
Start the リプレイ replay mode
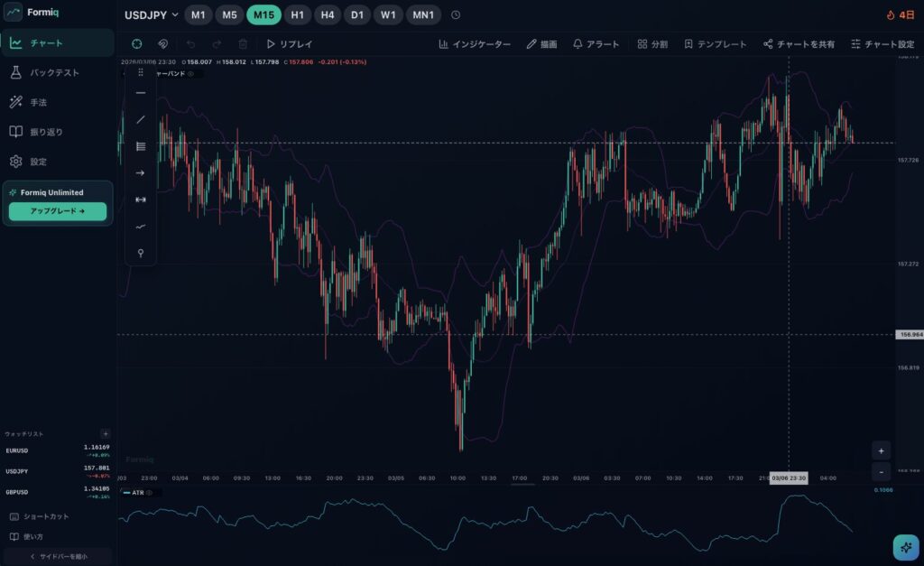pyautogui.click(x=289, y=43)
